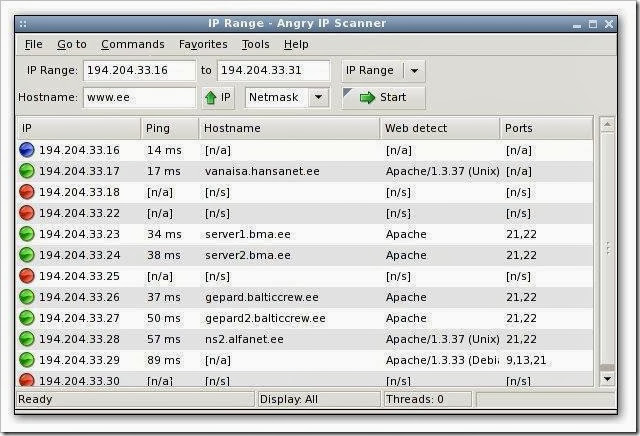Screen dimensions: 640x436
Task: Select the IP Range feeder combo box
Action: tap(383, 71)
